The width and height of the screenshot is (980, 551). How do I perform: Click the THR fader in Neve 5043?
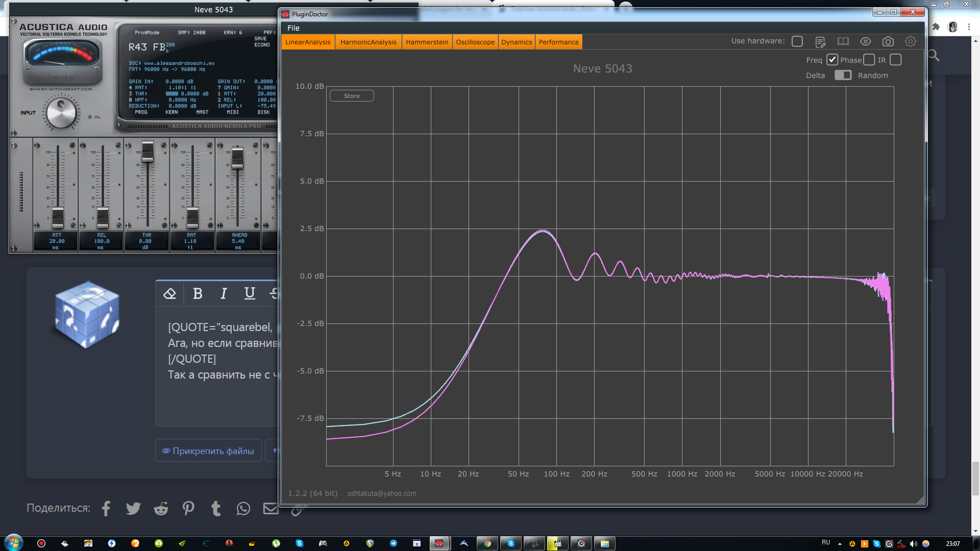pos(148,152)
